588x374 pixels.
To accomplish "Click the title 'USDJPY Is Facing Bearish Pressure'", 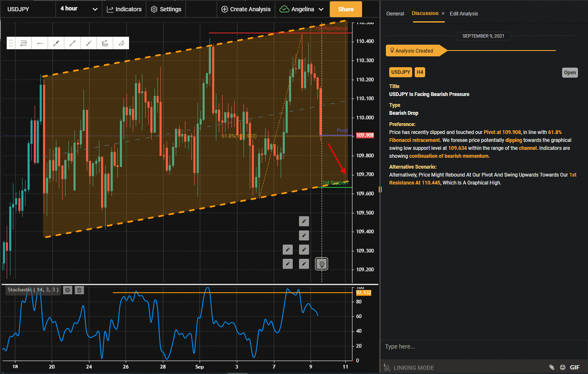I will tap(429, 94).
